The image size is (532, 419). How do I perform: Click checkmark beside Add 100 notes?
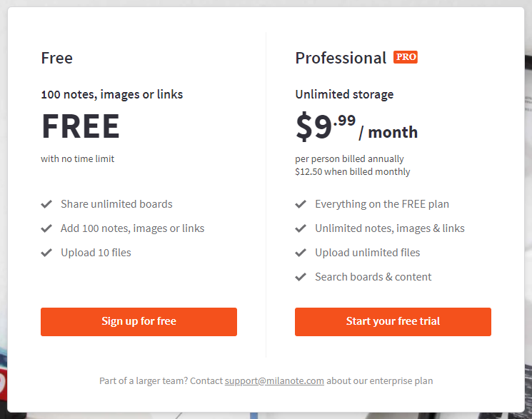46,228
